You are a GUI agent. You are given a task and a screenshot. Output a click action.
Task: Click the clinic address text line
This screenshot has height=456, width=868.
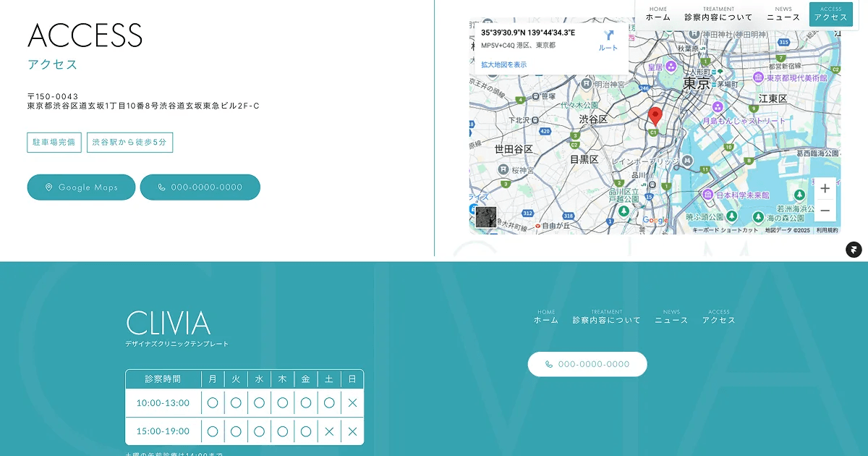pyautogui.click(x=143, y=106)
